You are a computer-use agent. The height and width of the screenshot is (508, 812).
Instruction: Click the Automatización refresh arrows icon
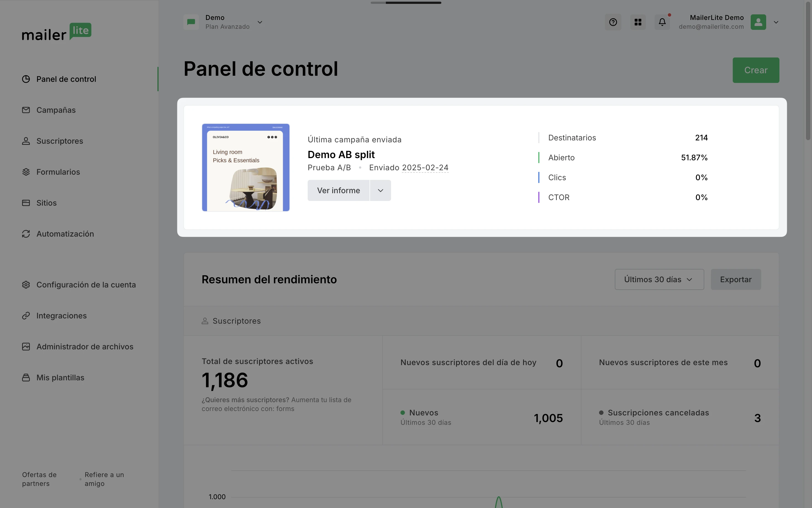click(26, 234)
